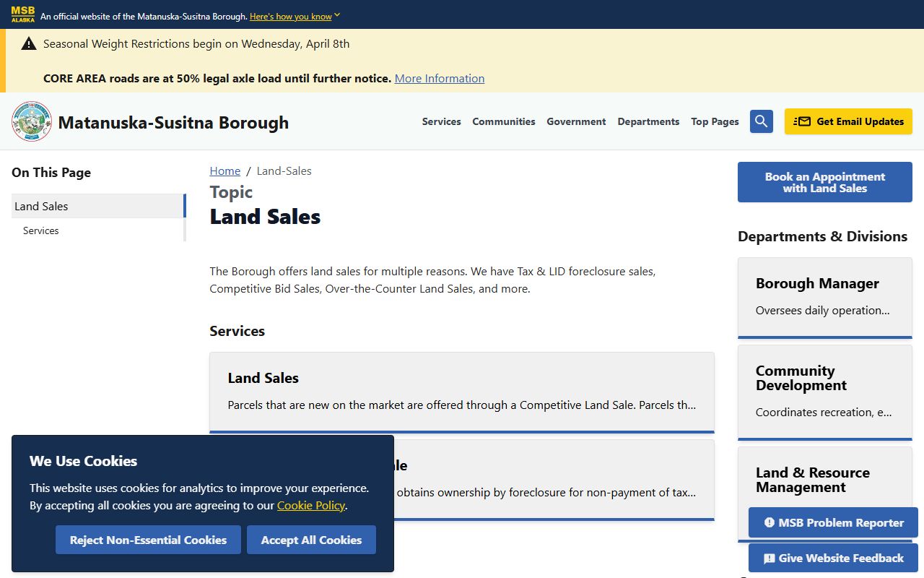
Task: Open the Departments navigation menu
Action: [648, 121]
